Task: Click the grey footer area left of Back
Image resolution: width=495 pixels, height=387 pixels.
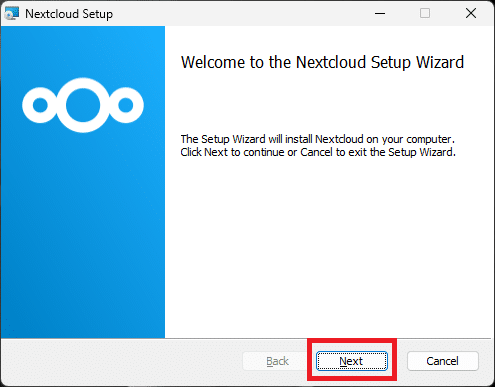Action: coord(122,362)
